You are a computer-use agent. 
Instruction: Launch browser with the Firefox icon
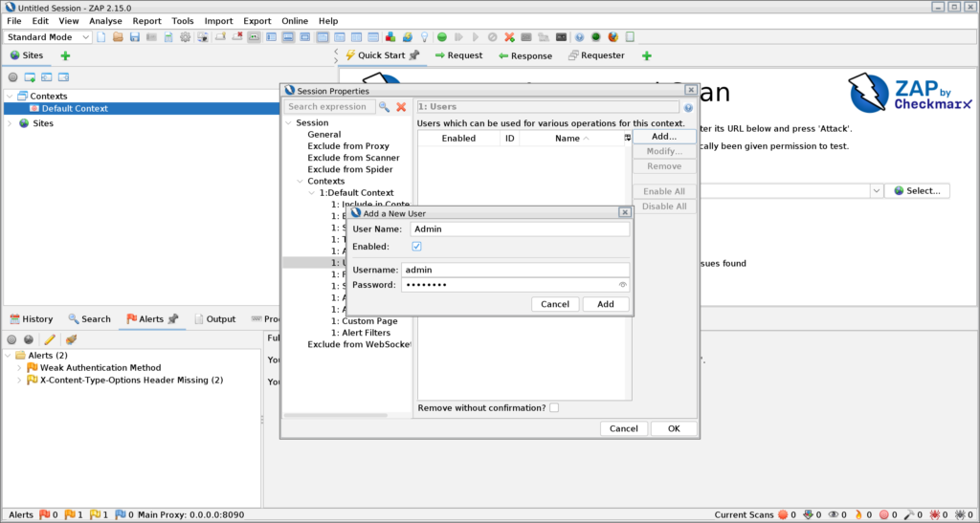[613, 37]
